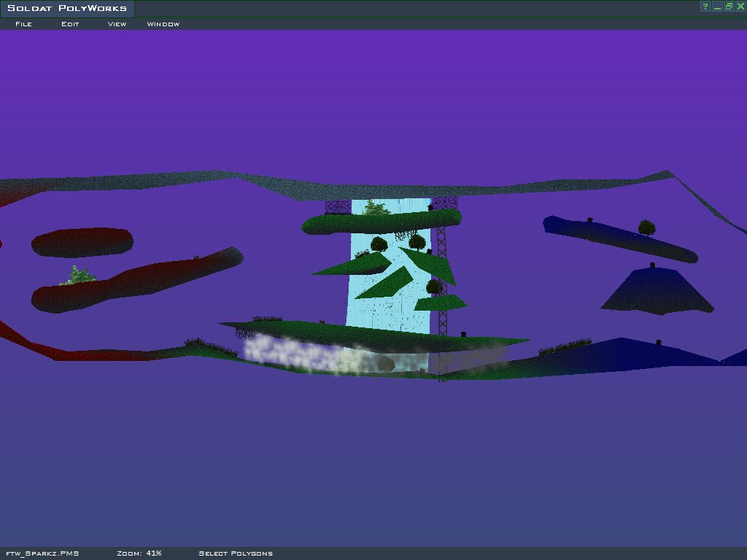Image resolution: width=747 pixels, height=560 pixels.
Task: Click the blue trapezoid hill polygon
Action: 657,292
